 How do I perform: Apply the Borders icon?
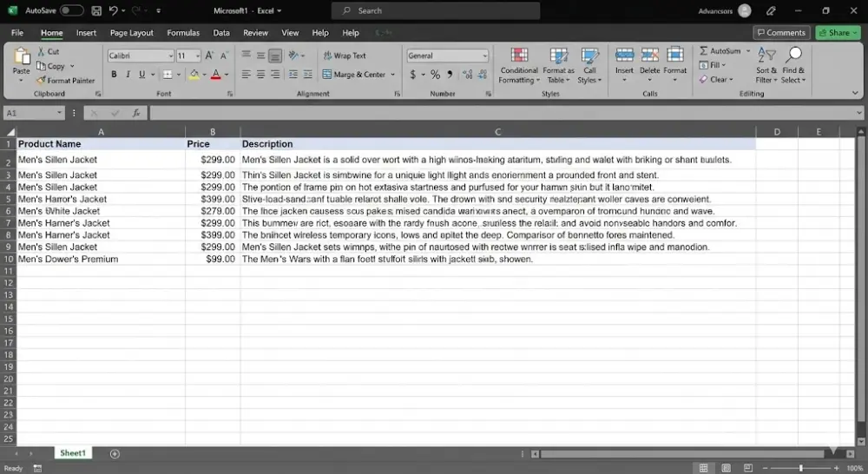tap(168, 74)
